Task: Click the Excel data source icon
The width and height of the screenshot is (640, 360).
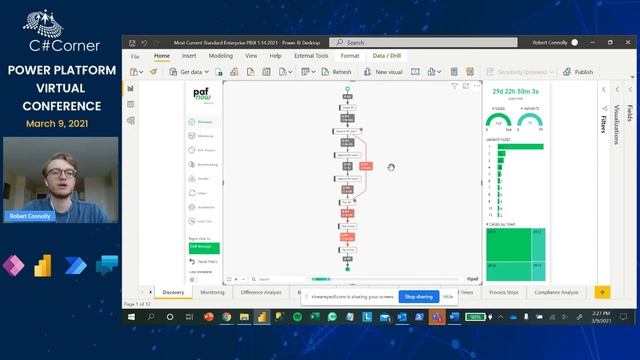Action: pyautogui.click(x=219, y=72)
